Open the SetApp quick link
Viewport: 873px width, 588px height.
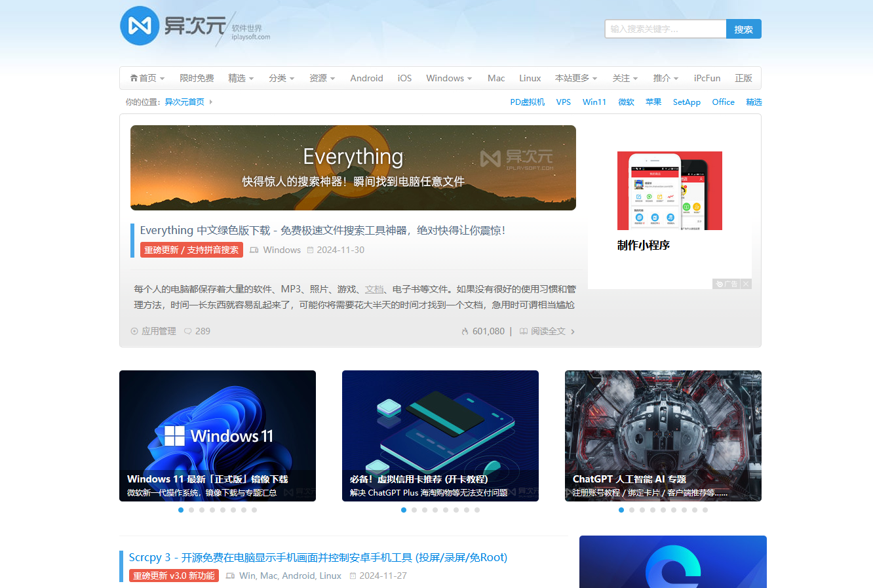point(687,102)
